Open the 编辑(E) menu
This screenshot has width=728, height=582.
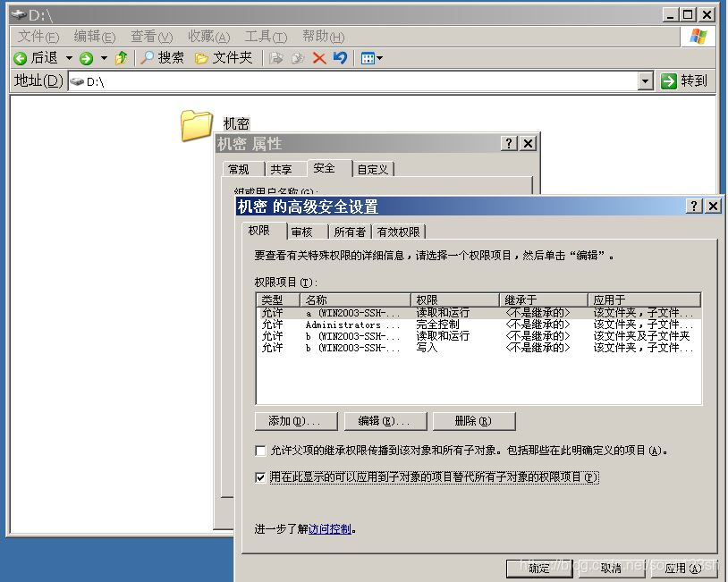94,36
